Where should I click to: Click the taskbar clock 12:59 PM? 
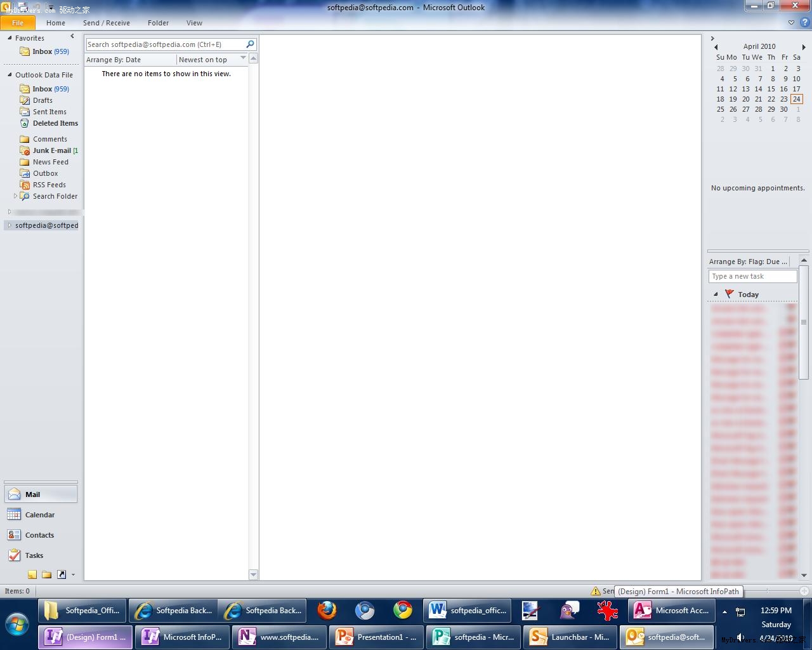coord(776,611)
